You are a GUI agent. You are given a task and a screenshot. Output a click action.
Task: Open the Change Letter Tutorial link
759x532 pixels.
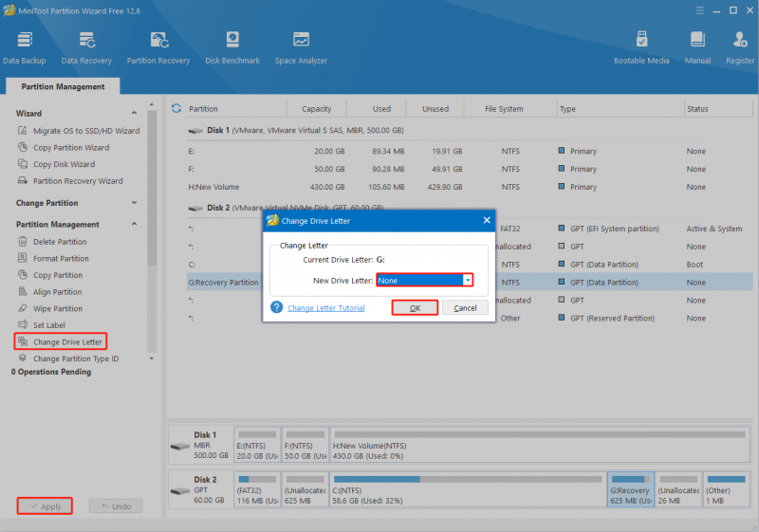click(325, 308)
